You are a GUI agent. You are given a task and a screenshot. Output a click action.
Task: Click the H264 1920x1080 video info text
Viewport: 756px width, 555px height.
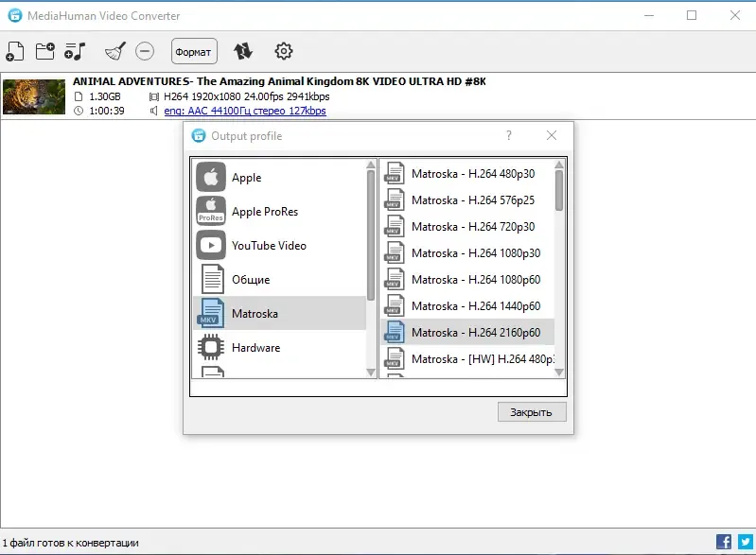click(x=247, y=96)
